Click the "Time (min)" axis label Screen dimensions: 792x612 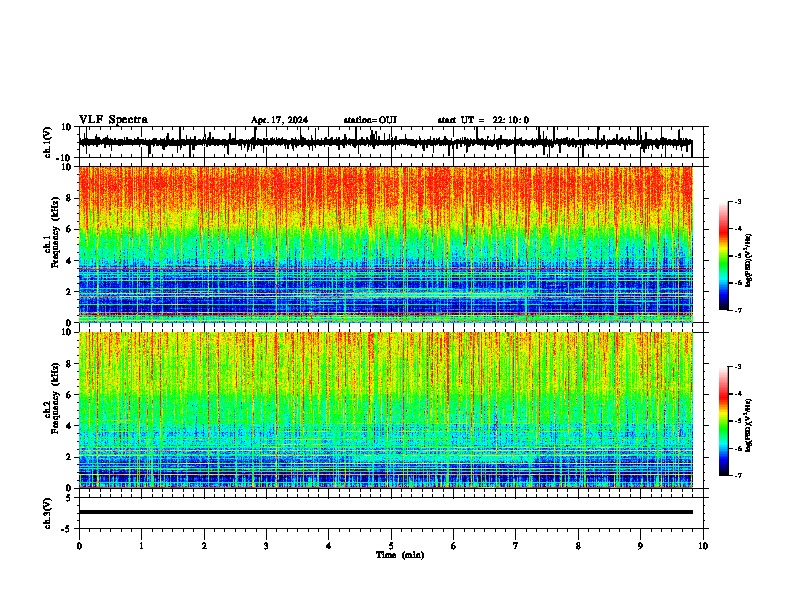[400, 555]
